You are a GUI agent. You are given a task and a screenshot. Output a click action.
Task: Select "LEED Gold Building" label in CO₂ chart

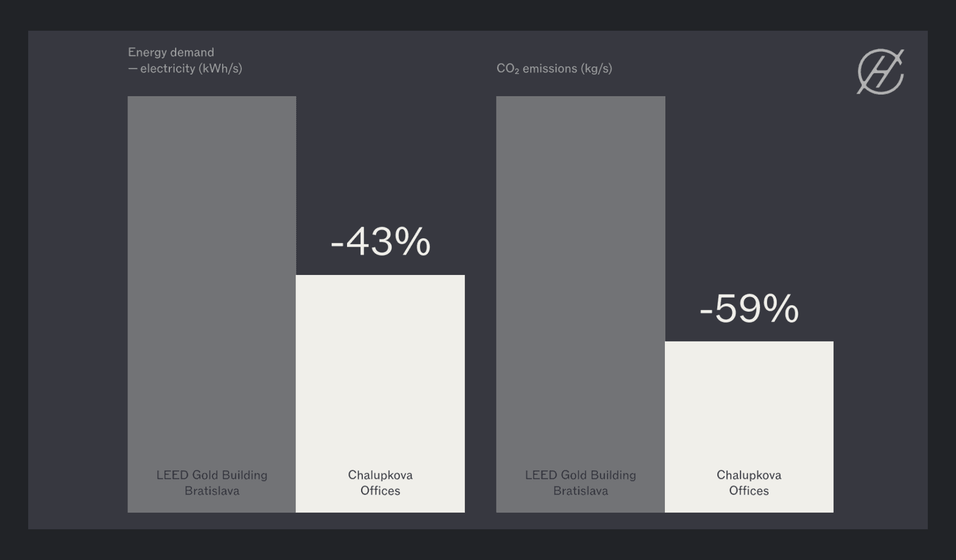click(580, 475)
